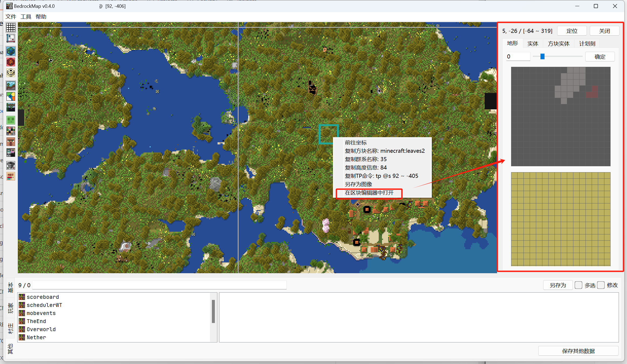Click the BedrockMap app icon in title bar
627x364 pixels.
(9, 6)
